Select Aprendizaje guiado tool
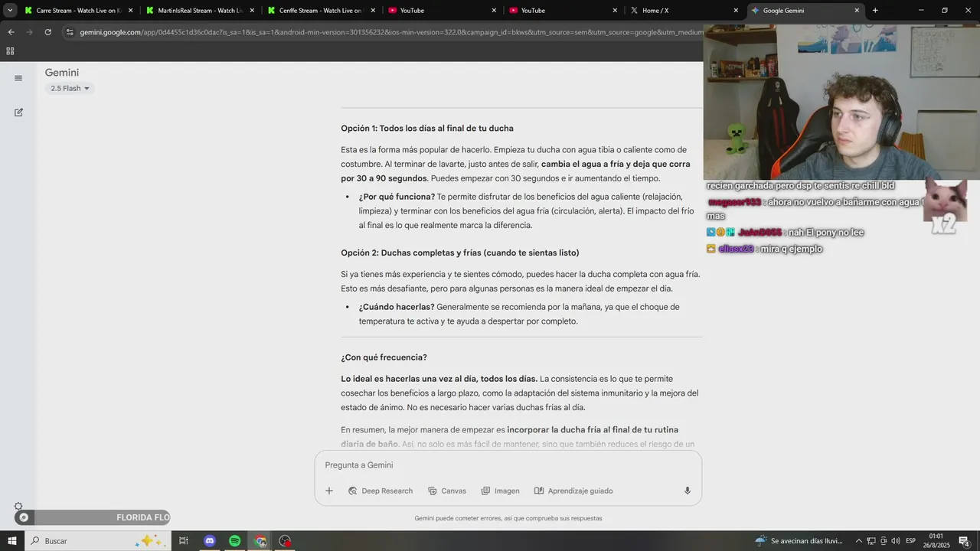The image size is (980, 551). [x=573, y=491]
